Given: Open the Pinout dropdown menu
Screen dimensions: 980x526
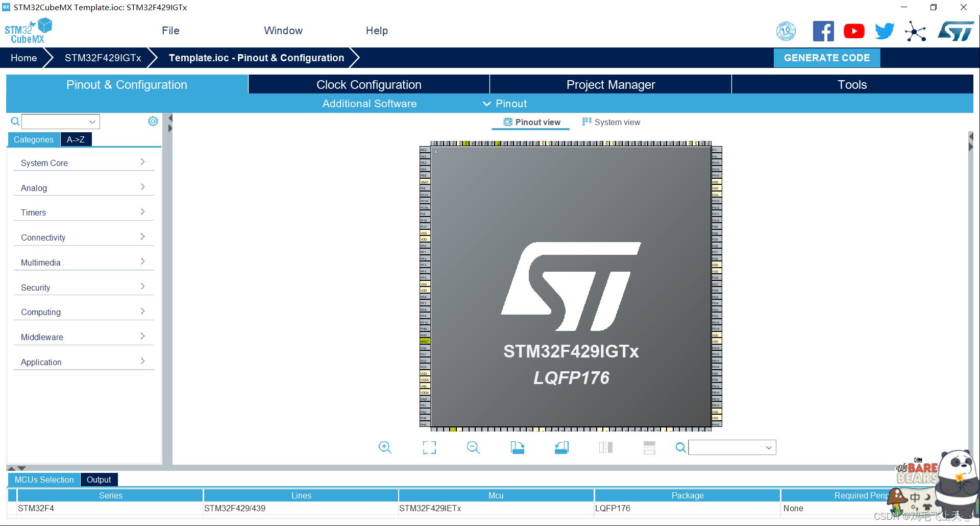Looking at the screenshot, I should coord(505,104).
